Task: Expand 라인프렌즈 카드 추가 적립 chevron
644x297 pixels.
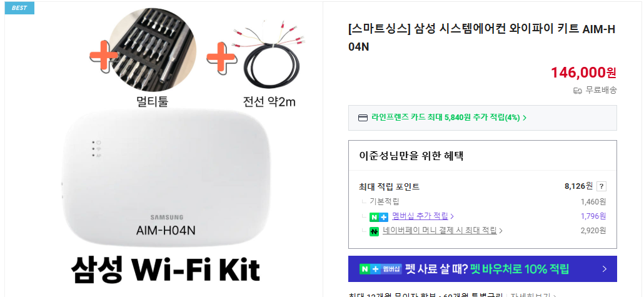Action: (x=525, y=118)
